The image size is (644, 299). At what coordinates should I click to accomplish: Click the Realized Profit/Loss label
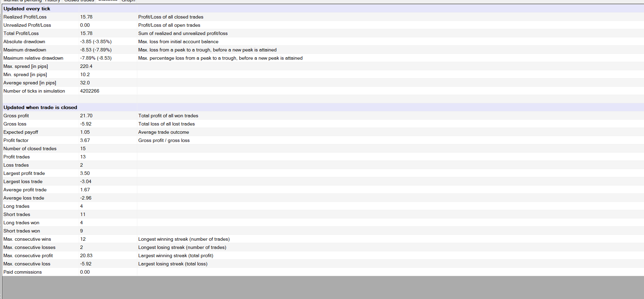tap(25, 17)
